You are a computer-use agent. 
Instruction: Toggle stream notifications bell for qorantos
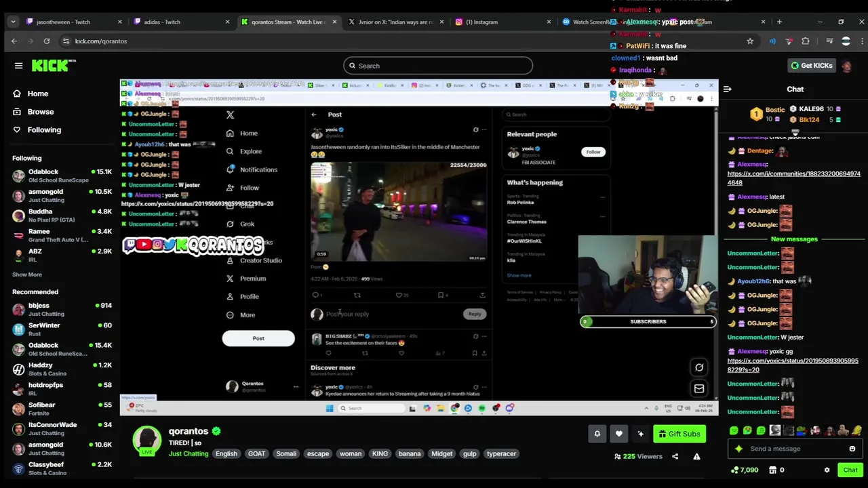[597, 434]
